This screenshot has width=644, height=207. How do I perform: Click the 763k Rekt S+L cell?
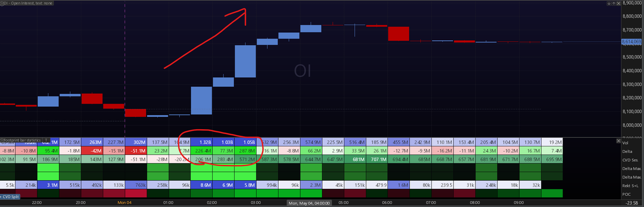(x=136, y=185)
